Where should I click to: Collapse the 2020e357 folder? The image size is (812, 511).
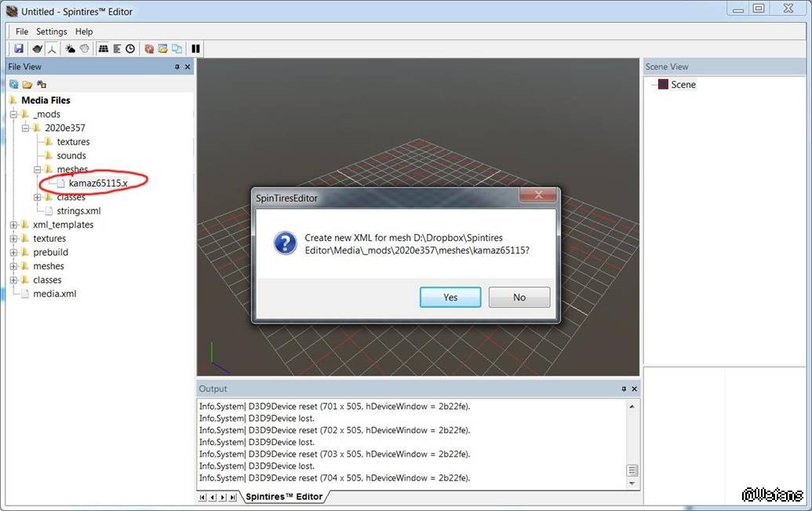pos(25,128)
